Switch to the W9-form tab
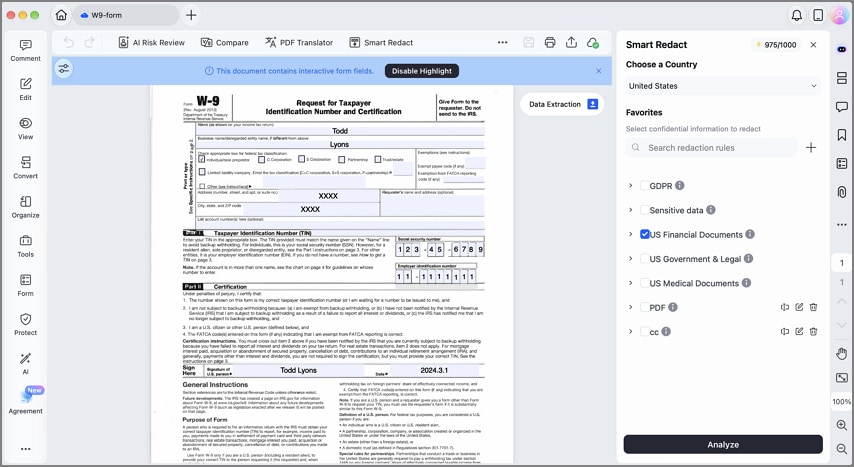The image size is (854, 467). click(126, 15)
